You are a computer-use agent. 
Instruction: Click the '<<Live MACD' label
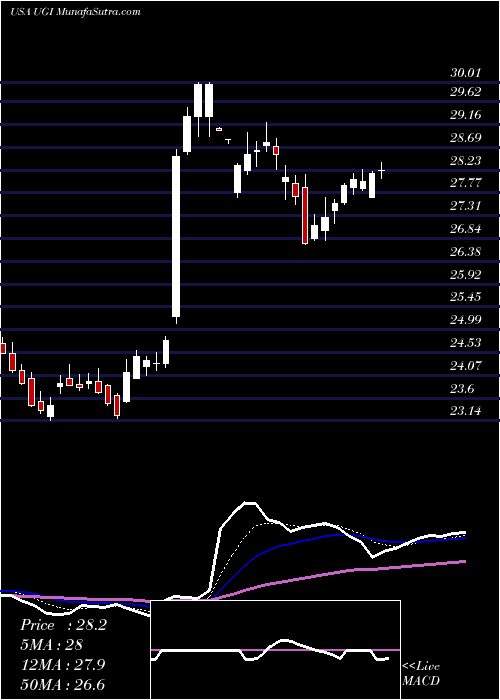tap(421, 673)
